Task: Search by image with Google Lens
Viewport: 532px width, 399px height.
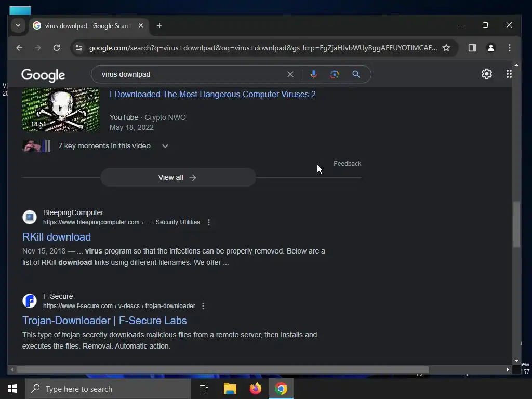Action: tap(335, 74)
